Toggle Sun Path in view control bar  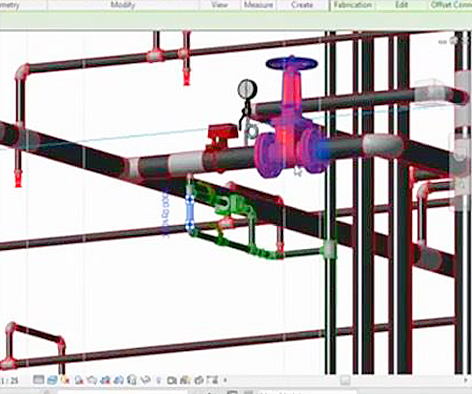tap(65, 380)
